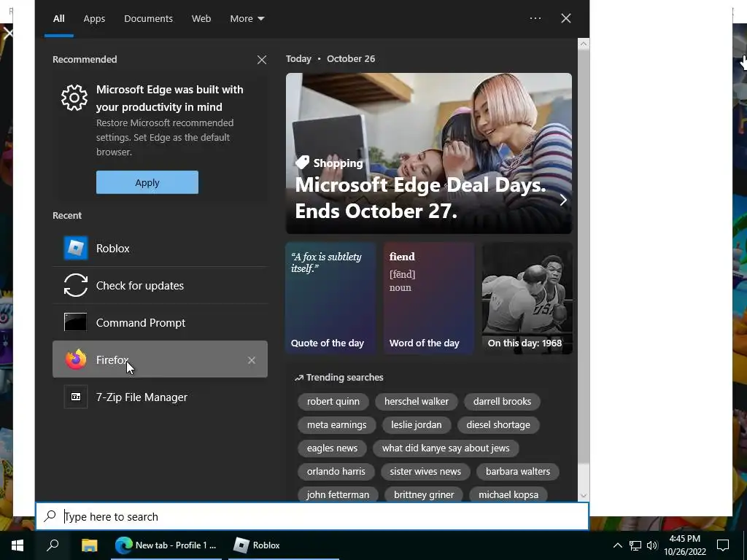Open the Windows Start button
Image resolution: width=747 pixels, height=560 pixels.
click(18, 545)
